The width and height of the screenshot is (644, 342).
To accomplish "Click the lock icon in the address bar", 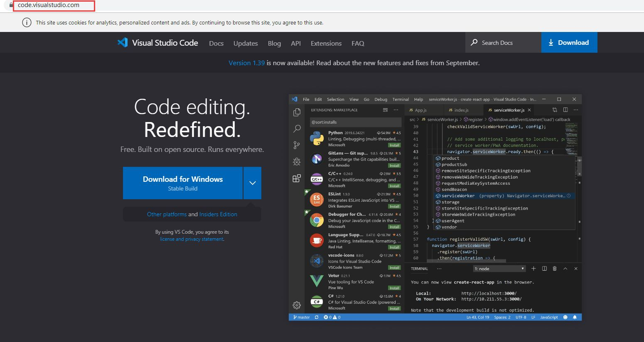I will tap(11, 5).
